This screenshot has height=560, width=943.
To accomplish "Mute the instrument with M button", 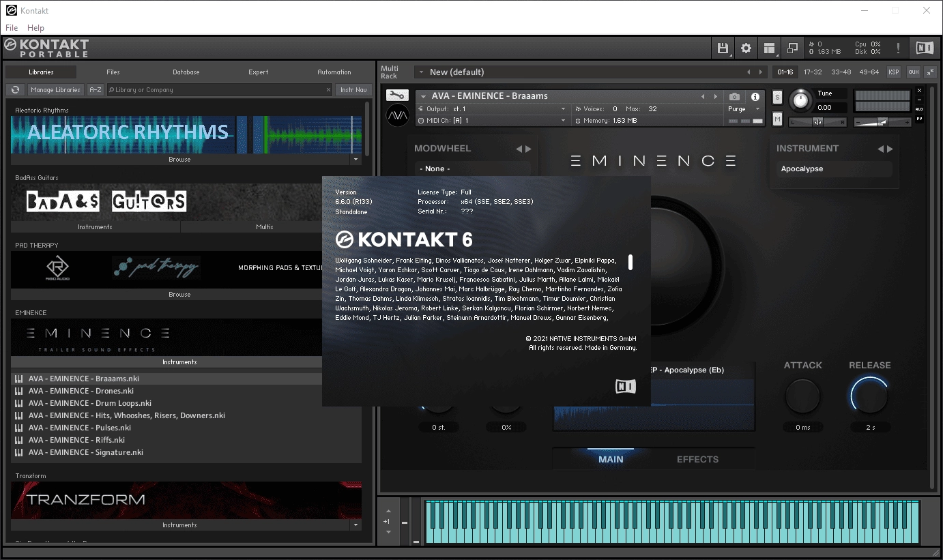I will pos(777,119).
